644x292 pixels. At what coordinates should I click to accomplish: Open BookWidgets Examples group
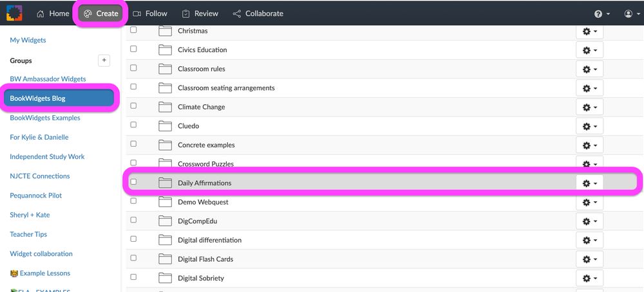click(x=45, y=118)
